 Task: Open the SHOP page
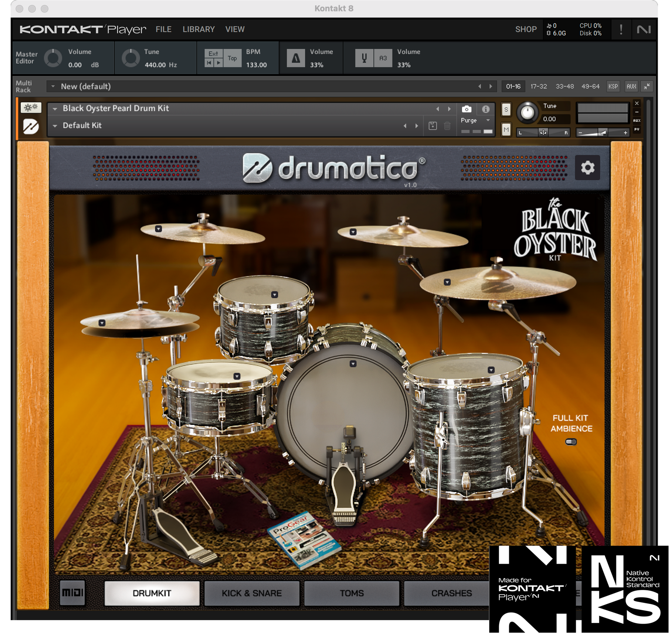click(x=526, y=29)
